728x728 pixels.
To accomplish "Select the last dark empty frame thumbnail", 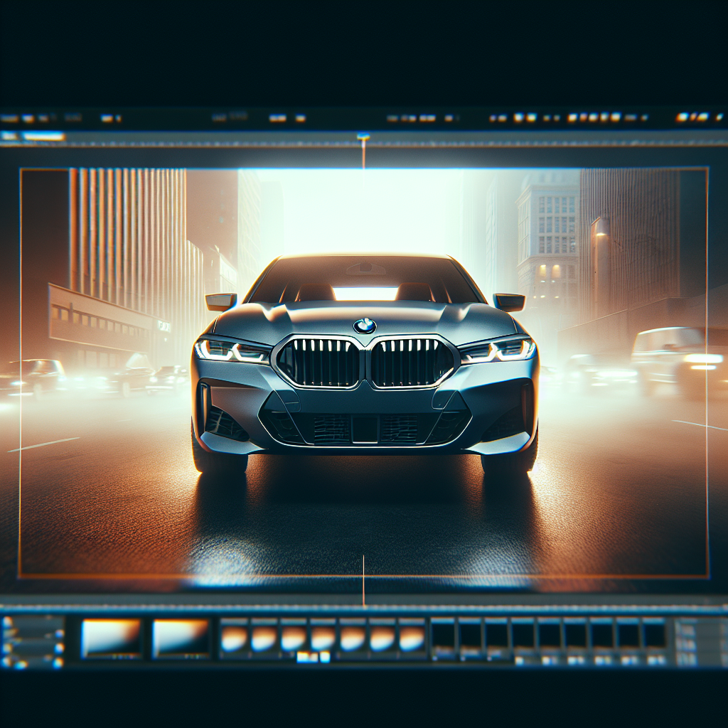I will (653, 634).
